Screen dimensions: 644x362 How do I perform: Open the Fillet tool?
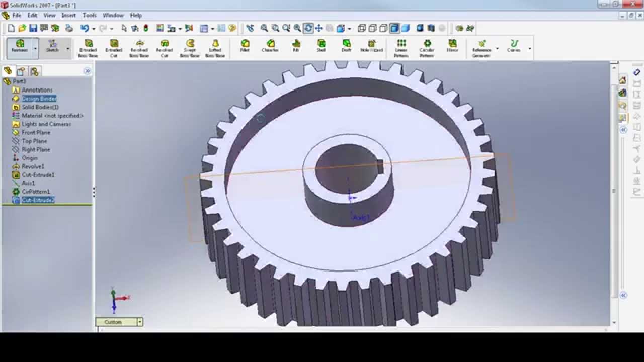pos(245,48)
